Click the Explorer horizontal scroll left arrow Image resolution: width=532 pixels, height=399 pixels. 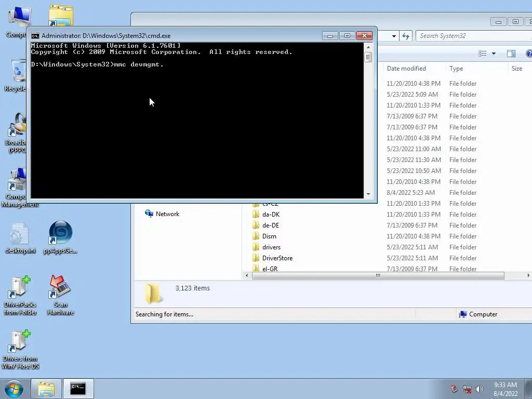point(247,275)
